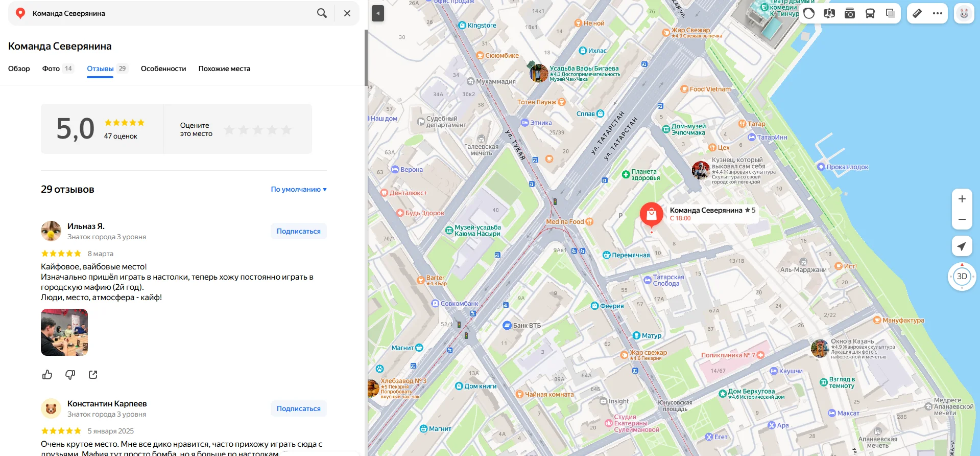The height and width of the screenshot is (456, 980).
Task: Open the rabbit profile avatar
Action: tap(964, 13)
